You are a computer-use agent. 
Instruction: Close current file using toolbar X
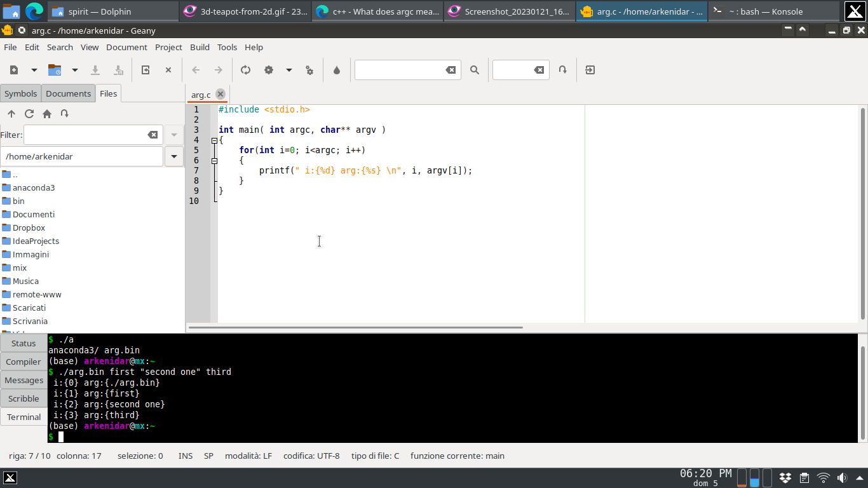pos(168,70)
